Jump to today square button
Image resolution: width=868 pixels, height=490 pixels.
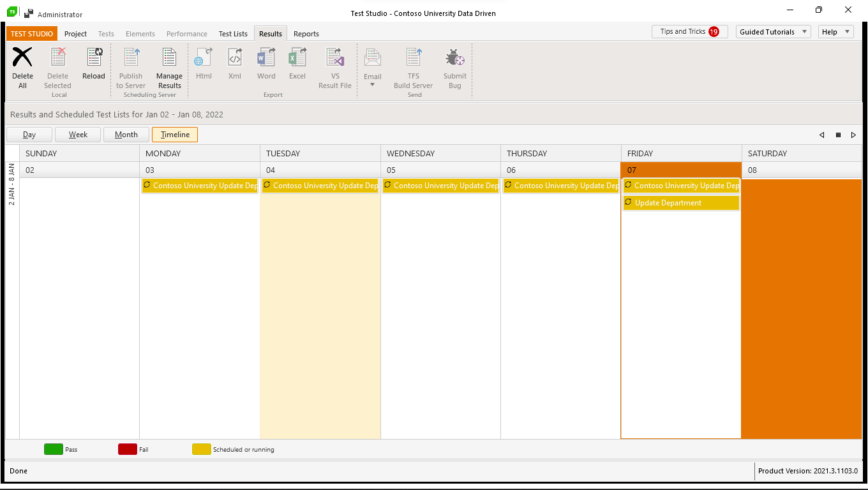[x=838, y=135]
